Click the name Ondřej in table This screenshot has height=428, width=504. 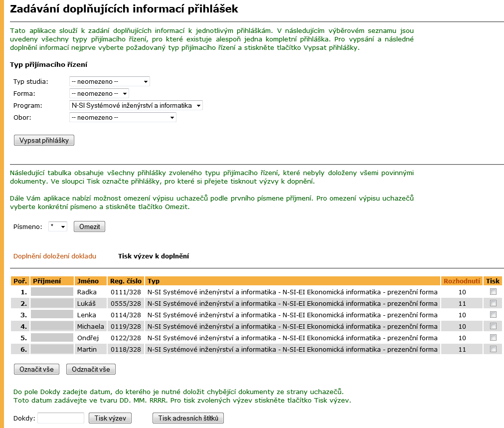[x=88, y=338]
